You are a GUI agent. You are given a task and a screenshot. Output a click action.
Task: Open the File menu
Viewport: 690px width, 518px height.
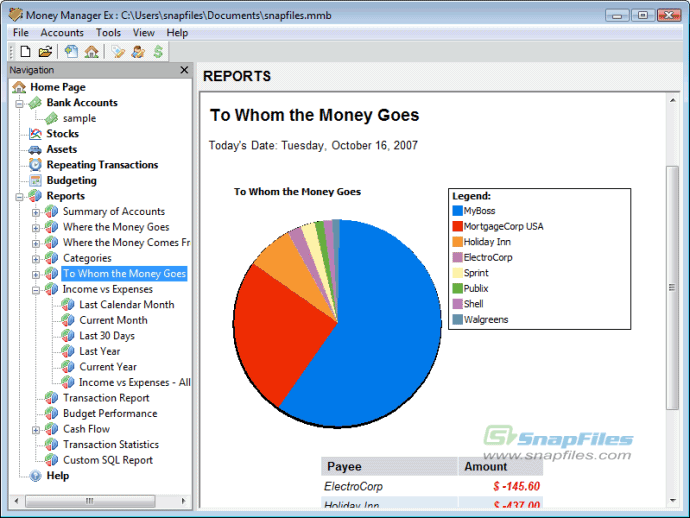[x=21, y=33]
